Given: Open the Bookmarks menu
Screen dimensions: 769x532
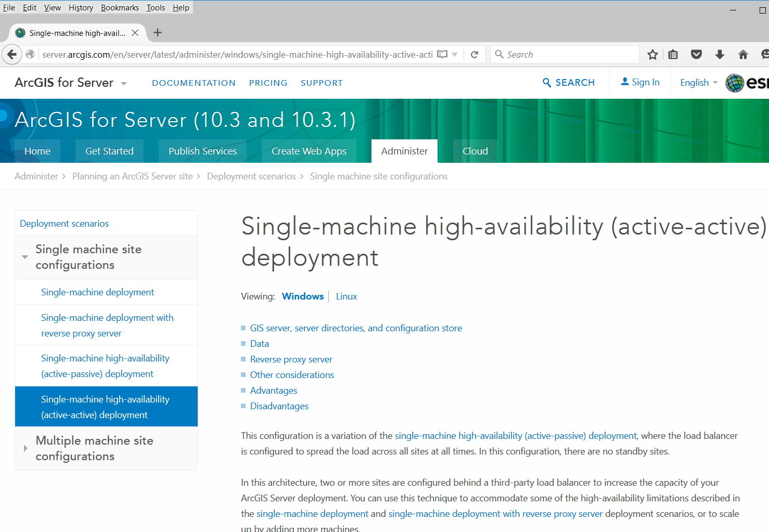Looking at the screenshot, I should coord(120,7).
